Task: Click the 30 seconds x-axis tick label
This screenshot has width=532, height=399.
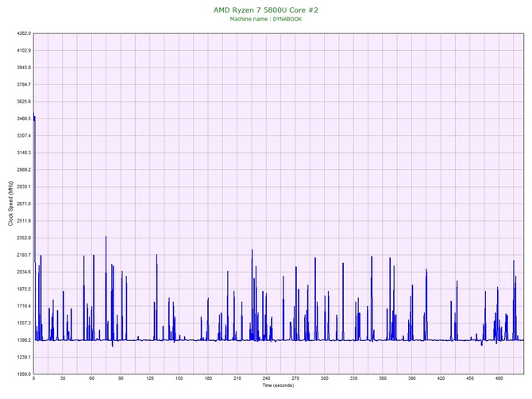Action: click(63, 378)
